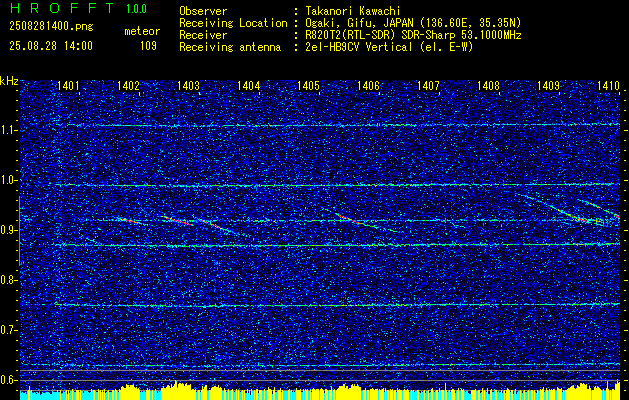This screenshot has height=400, width=629.
Task: Click the 1.0 kHz axis label
Action: 9,180
